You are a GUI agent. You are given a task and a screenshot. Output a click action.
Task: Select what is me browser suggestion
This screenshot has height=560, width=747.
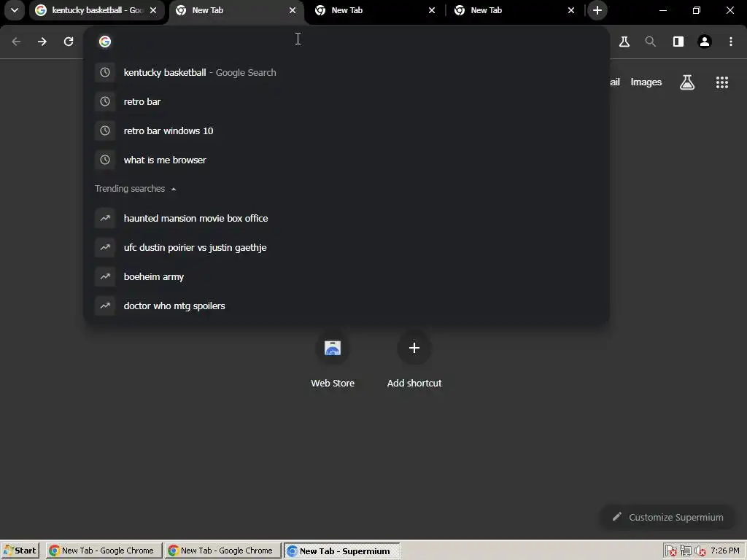click(347, 160)
